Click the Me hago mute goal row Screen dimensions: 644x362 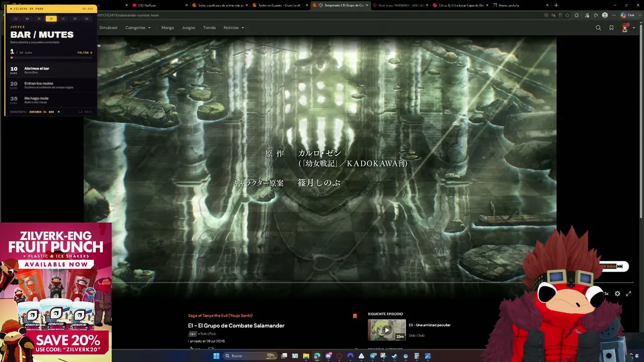pos(51,100)
